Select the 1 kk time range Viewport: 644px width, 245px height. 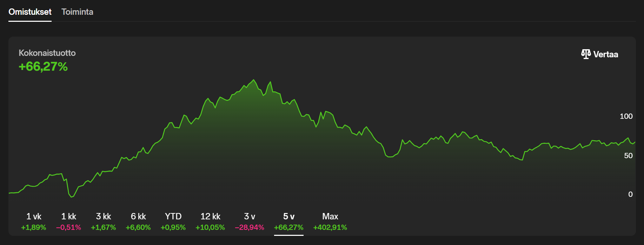68,221
